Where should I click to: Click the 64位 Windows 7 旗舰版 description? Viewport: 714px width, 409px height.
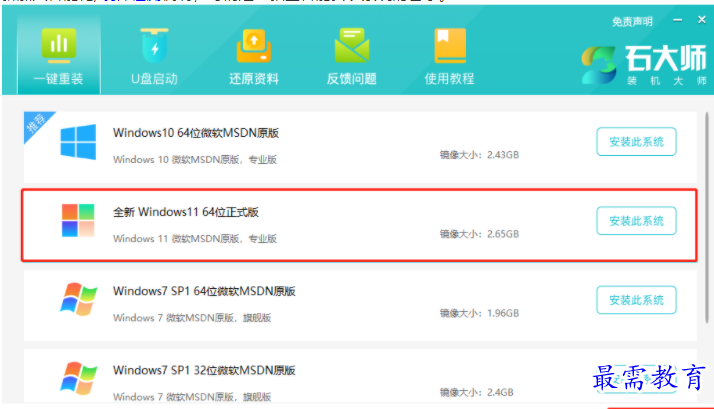click(x=192, y=318)
